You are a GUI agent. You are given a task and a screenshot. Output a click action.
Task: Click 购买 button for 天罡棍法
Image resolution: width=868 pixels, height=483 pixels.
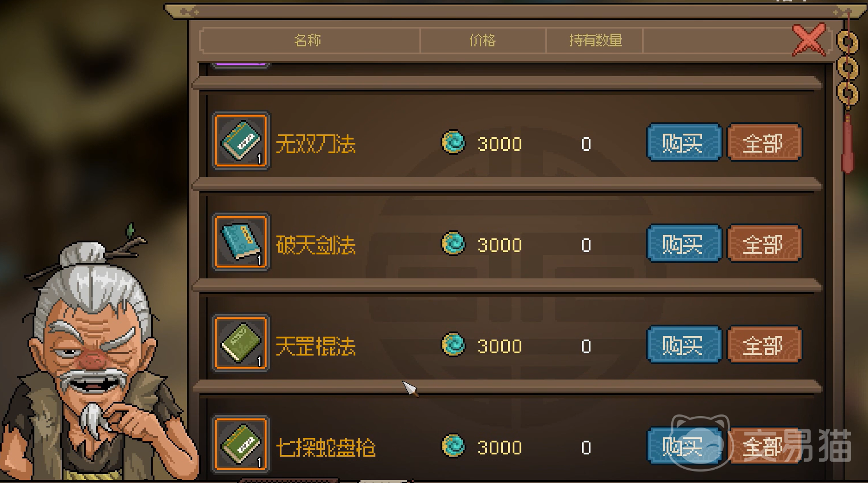click(x=684, y=345)
